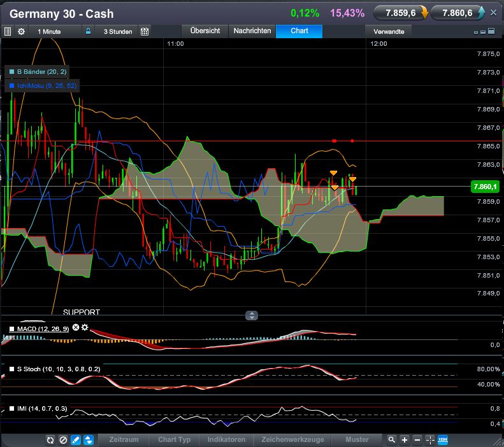504x447 pixels.
Task: Click the 0,8 IMI axis label
Action: click(495, 408)
